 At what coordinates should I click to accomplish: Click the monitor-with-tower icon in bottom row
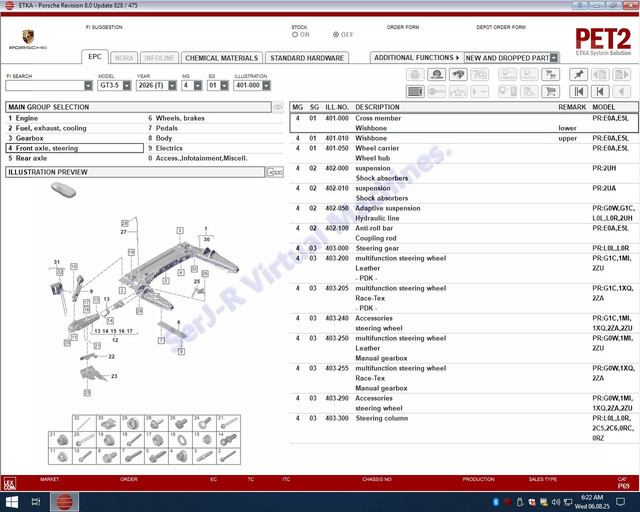click(x=507, y=91)
